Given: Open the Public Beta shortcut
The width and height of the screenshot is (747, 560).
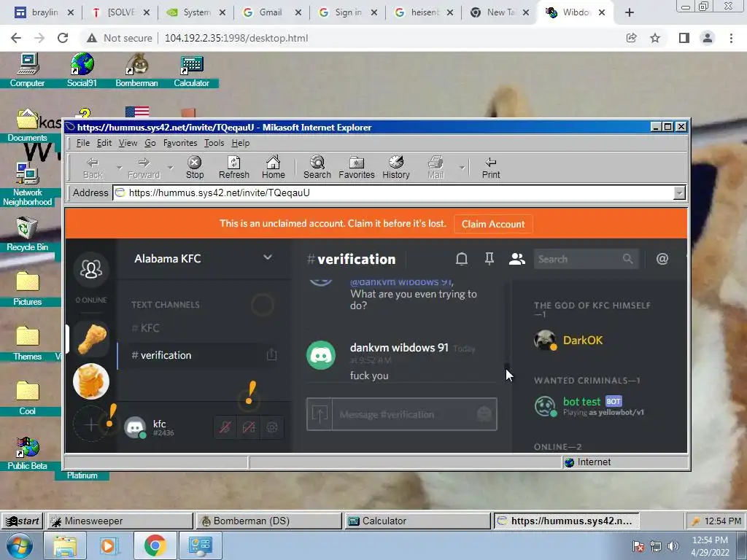Looking at the screenshot, I should click(27, 454).
